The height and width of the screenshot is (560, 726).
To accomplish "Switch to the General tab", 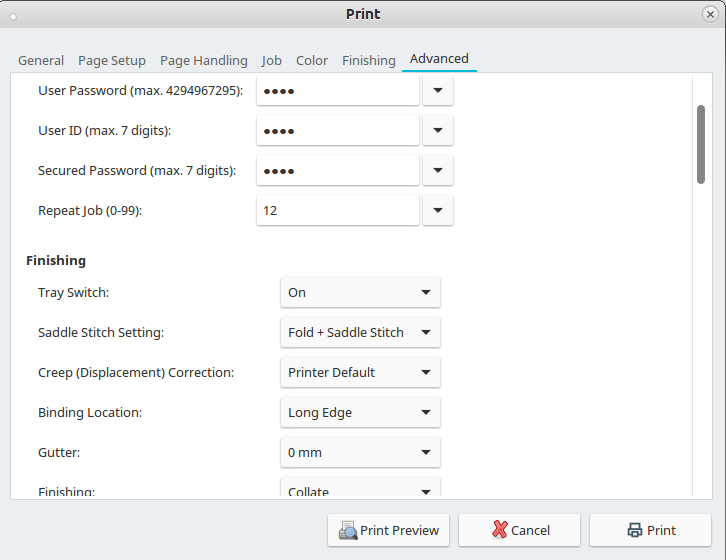I will (41, 60).
